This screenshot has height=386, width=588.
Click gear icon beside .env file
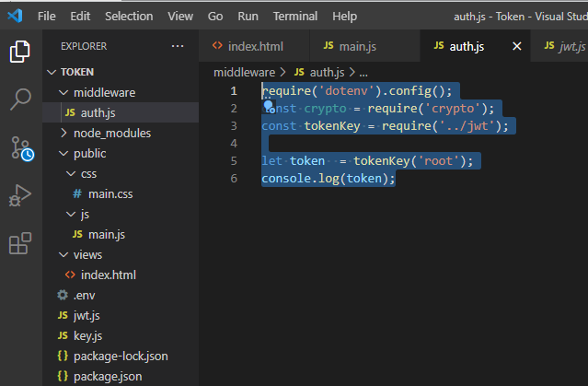tap(63, 295)
